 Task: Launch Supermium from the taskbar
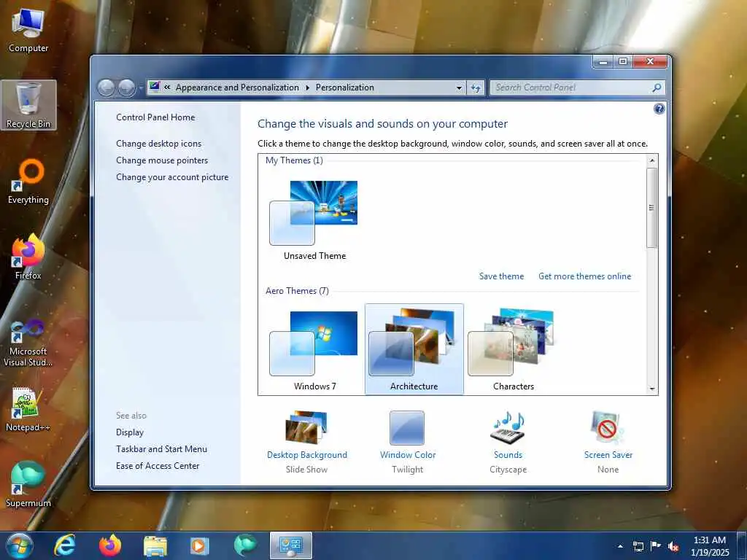point(245,545)
